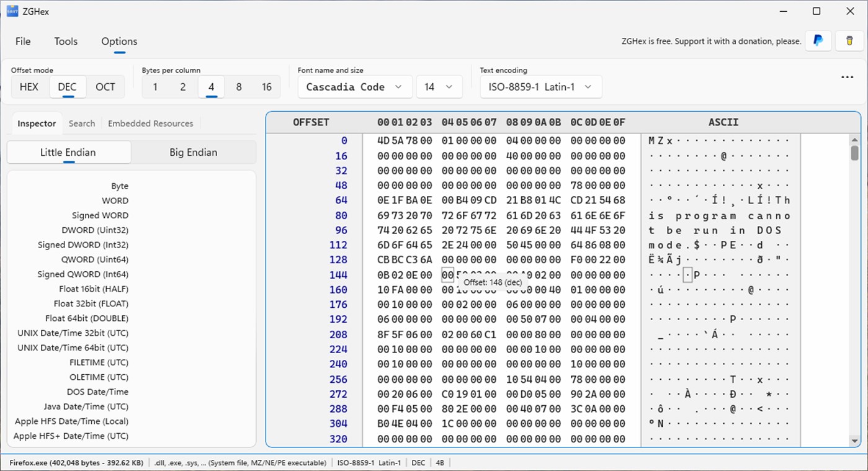Open the Cascadia Code font name dropdown

pyautogui.click(x=355, y=87)
